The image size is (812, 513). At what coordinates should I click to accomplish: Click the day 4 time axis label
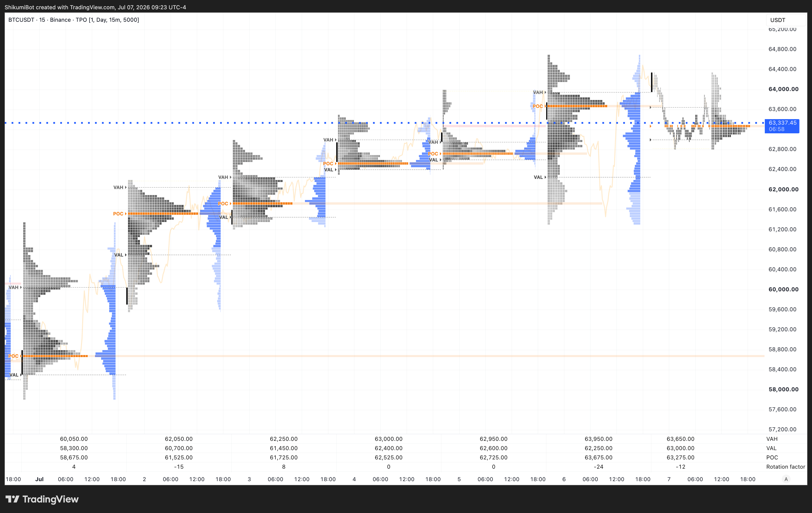click(x=354, y=479)
